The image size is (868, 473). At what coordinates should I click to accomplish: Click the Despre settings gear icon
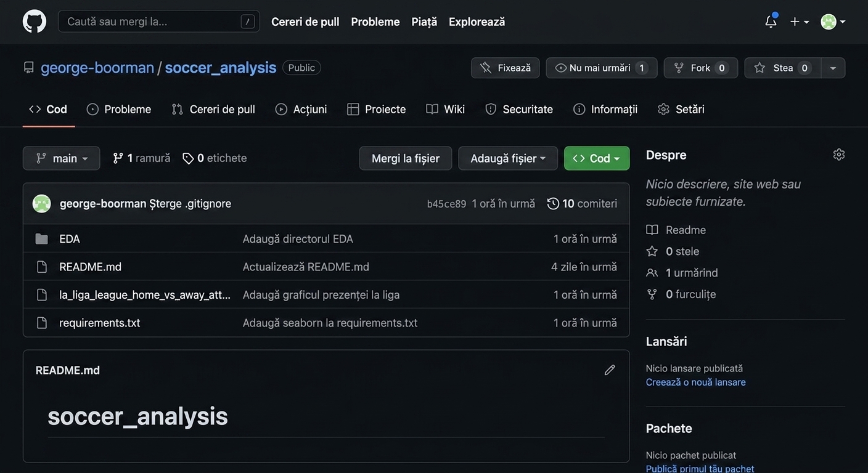pyautogui.click(x=839, y=155)
